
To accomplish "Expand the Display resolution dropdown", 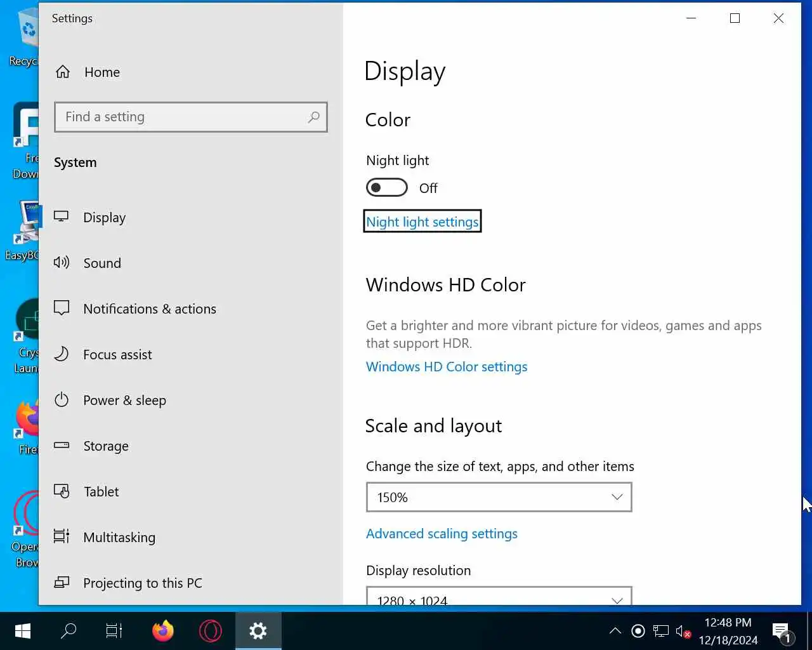I will pos(499,596).
